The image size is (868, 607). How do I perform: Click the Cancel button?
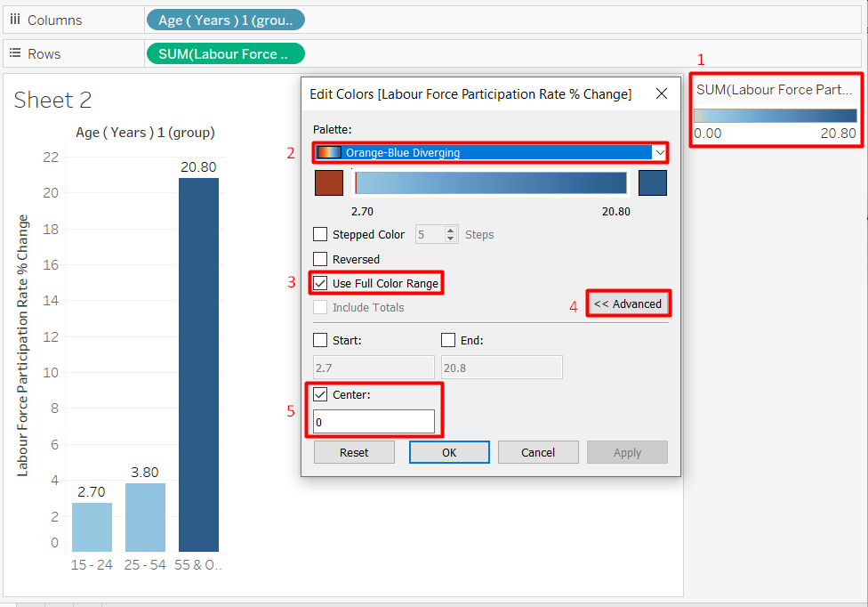(x=538, y=452)
